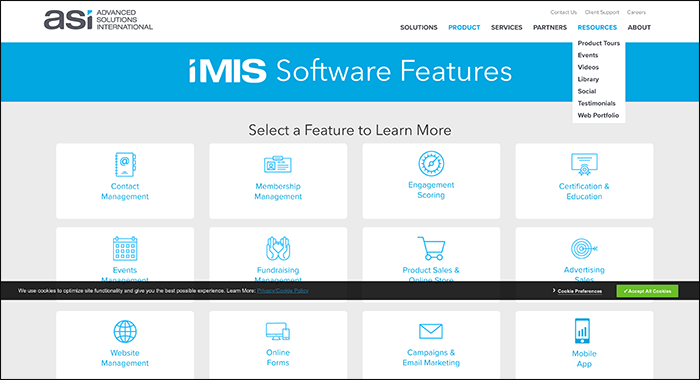Viewport: 700px width, 380px height.
Task: Select Product Tours from Resources dropdown
Action: coord(599,43)
